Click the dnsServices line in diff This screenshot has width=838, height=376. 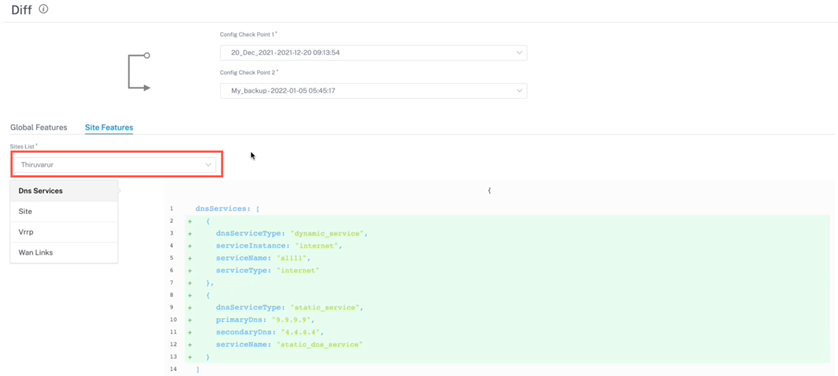pyautogui.click(x=227, y=208)
